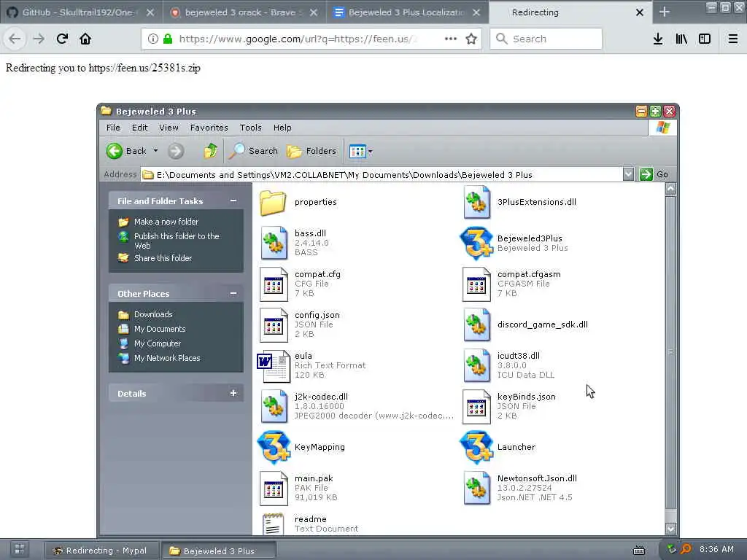Select j2k-codec.dll file icon
Viewport: 747px width, 560px height.
[x=274, y=407]
